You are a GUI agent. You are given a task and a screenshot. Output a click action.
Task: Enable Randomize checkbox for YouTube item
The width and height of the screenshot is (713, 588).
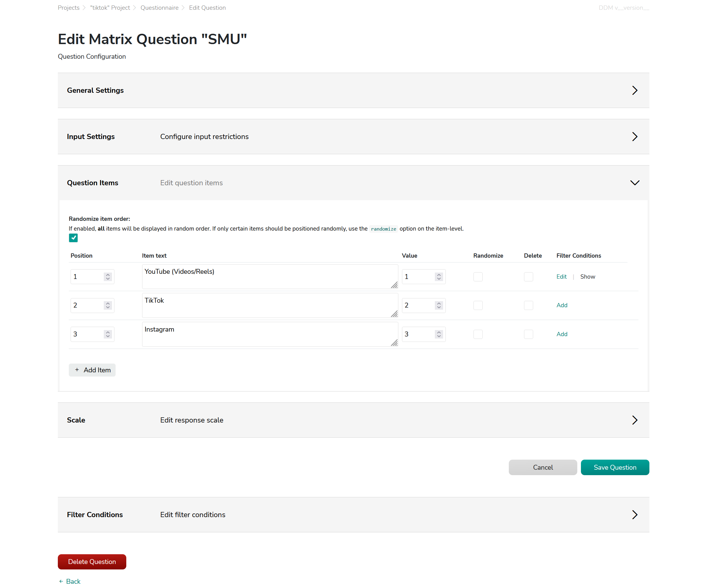pyautogui.click(x=477, y=277)
